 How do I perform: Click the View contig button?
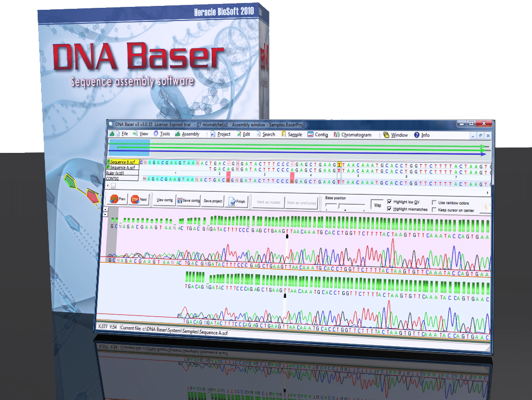coord(165,200)
